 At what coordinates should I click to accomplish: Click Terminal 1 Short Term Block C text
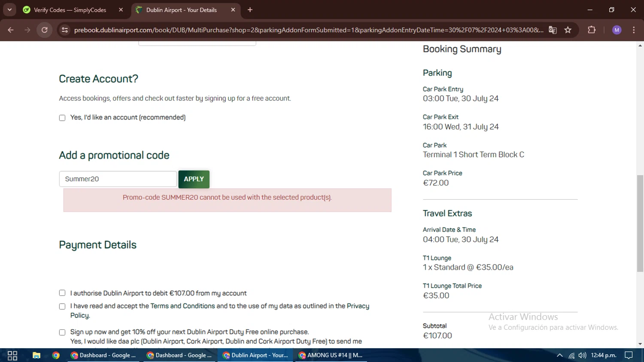474,155
